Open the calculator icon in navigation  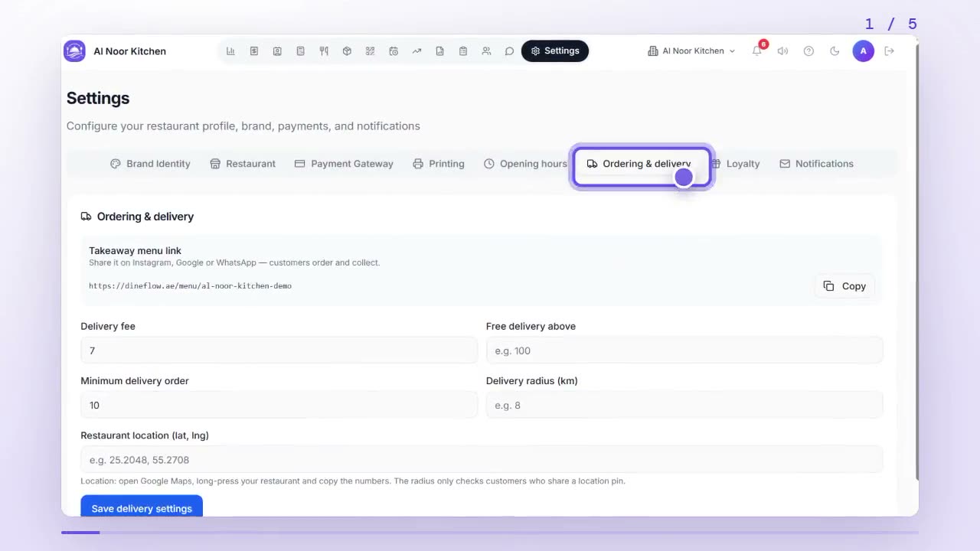click(300, 51)
